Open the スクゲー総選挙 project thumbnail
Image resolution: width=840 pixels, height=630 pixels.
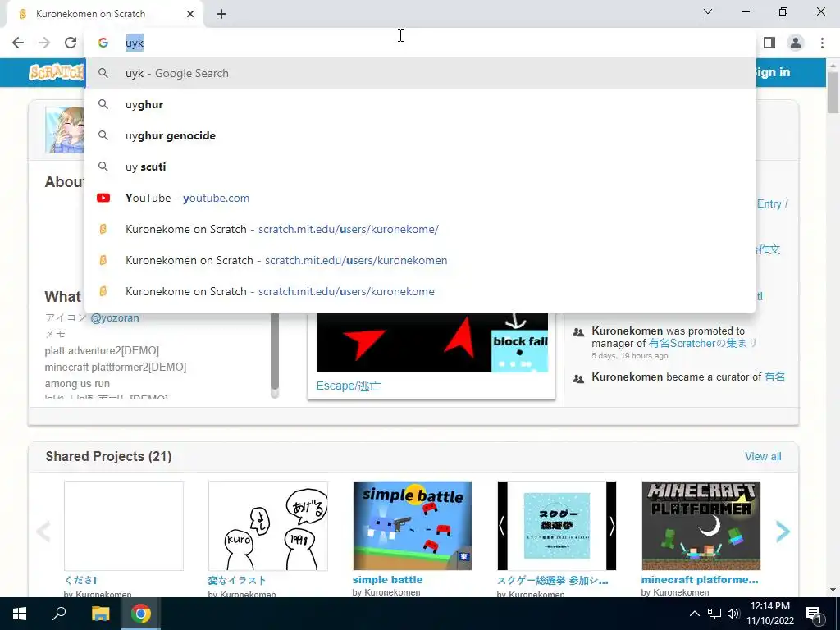pos(557,526)
